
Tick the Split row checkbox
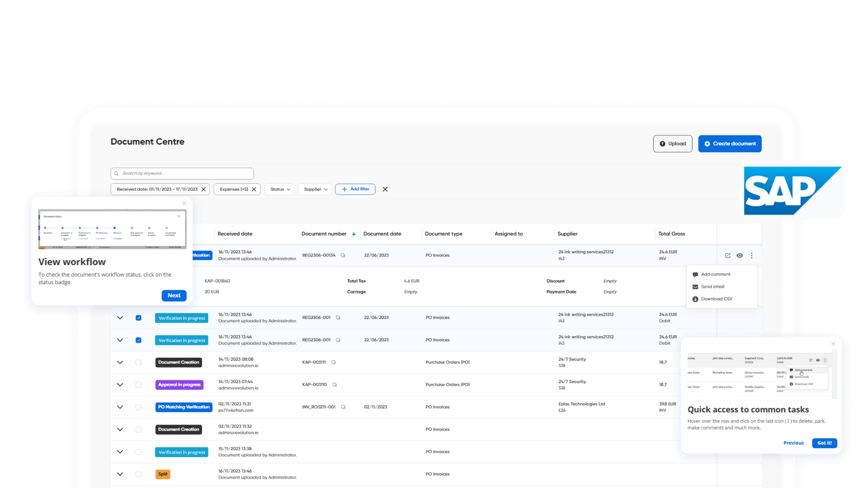pyautogui.click(x=138, y=474)
